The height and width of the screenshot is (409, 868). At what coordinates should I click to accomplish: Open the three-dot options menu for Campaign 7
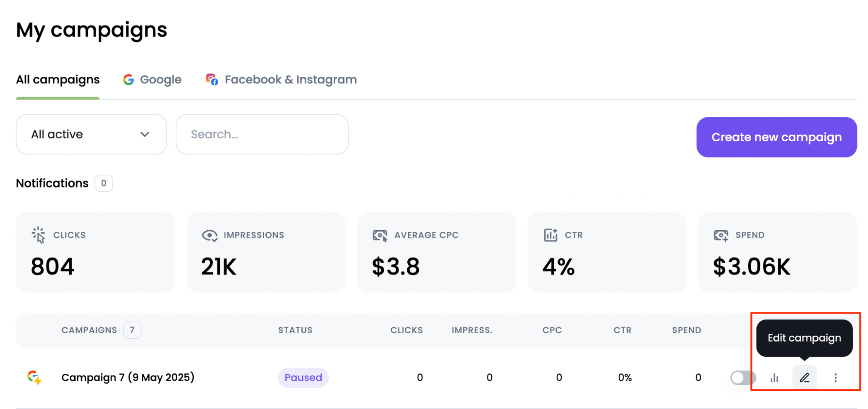point(835,377)
